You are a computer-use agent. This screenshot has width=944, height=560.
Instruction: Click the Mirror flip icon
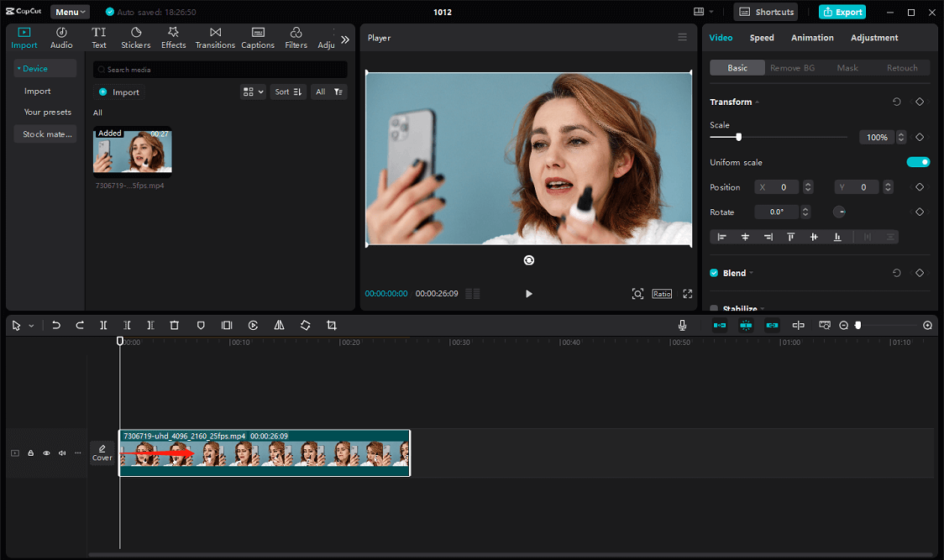(x=280, y=325)
